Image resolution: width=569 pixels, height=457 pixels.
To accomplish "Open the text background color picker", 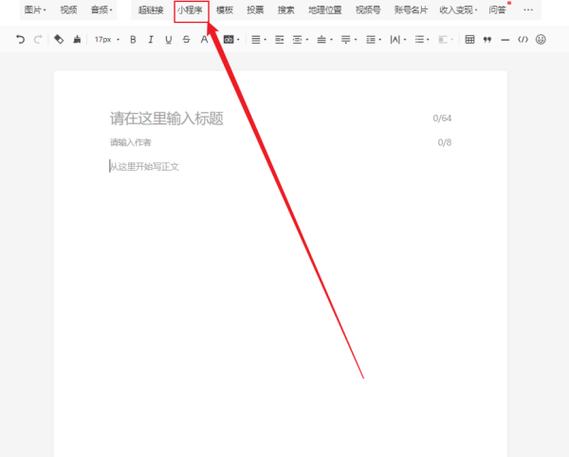I will [231, 40].
